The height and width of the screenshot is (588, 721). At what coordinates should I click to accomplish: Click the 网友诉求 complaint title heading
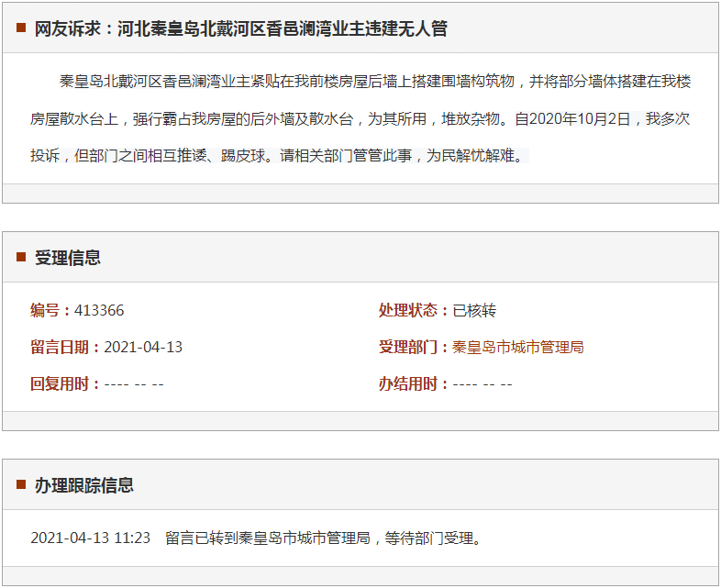point(241,28)
